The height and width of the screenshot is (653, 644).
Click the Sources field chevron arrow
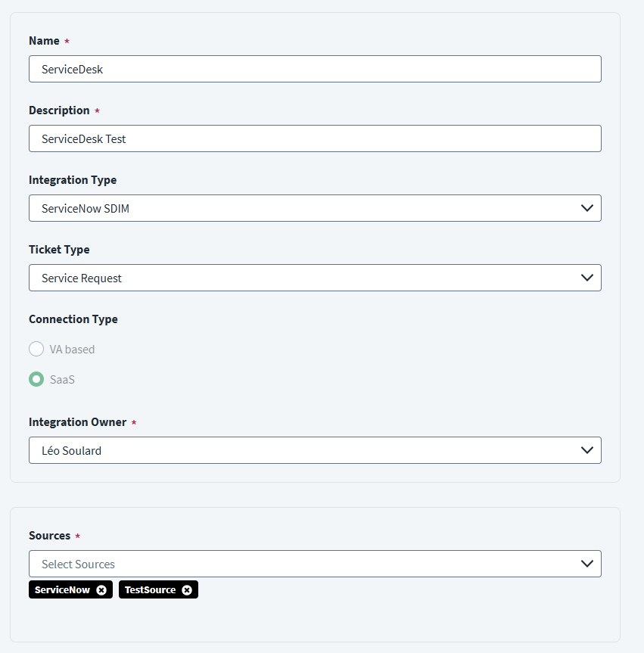tap(586, 564)
